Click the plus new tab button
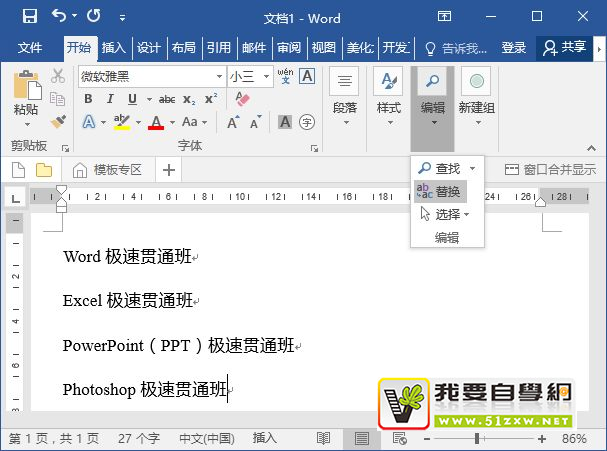 coord(169,170)
